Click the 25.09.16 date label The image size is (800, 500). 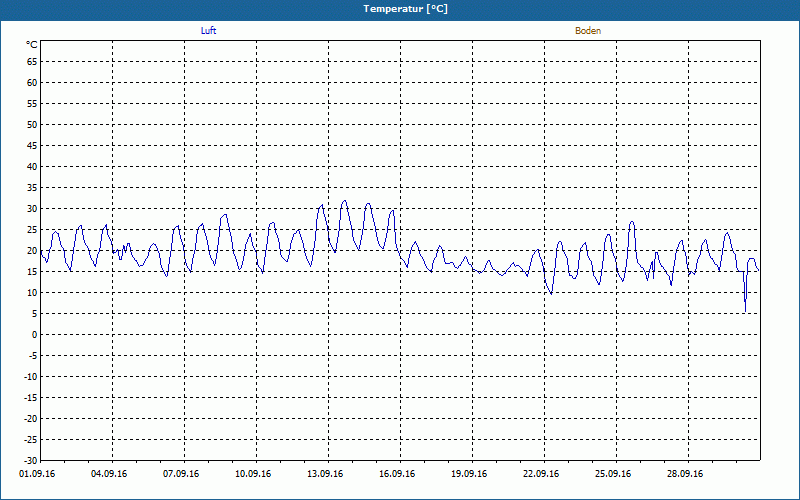click(x=613, y=474)
